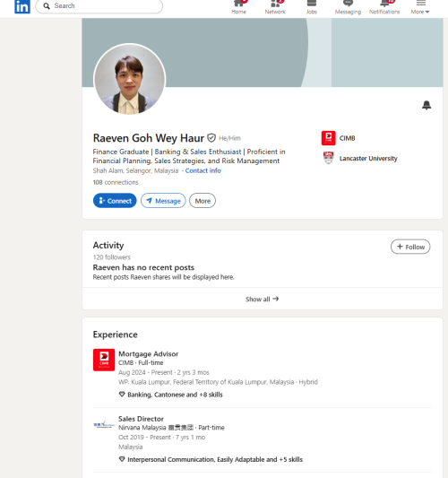The image size is (448, 478).
Task: Click the 'Shah Alam, Selangor, Malaysia' location text
Action: click(135, 170)
